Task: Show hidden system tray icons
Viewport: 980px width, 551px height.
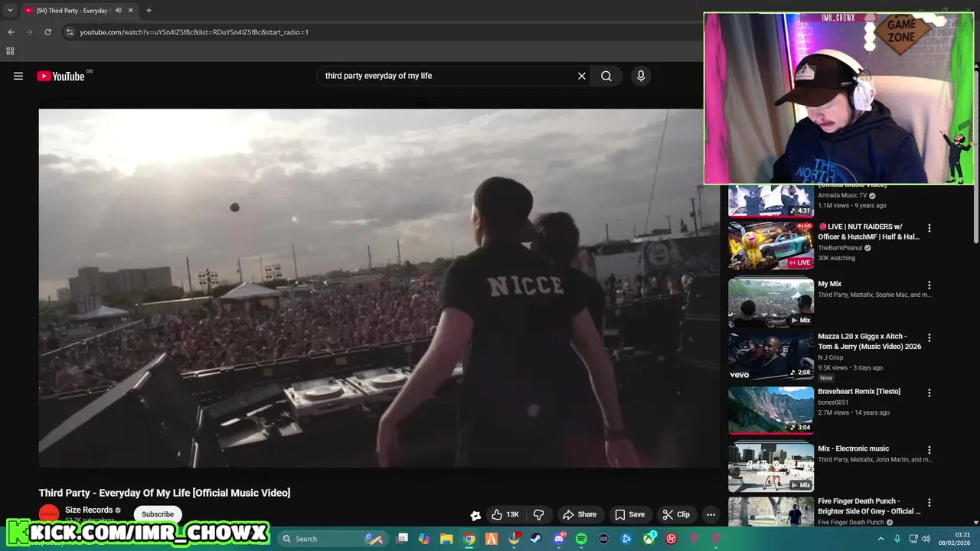Action: (880, 539)
